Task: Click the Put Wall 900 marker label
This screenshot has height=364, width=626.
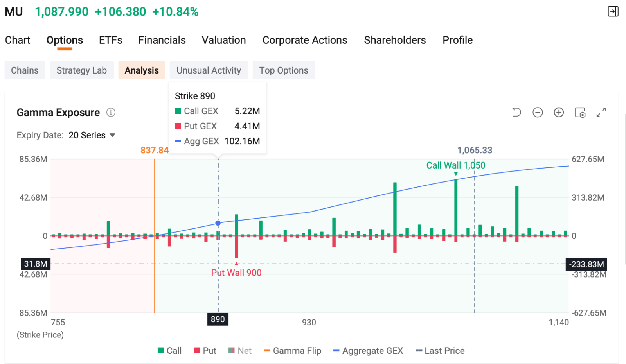Action: coord(236,273)
